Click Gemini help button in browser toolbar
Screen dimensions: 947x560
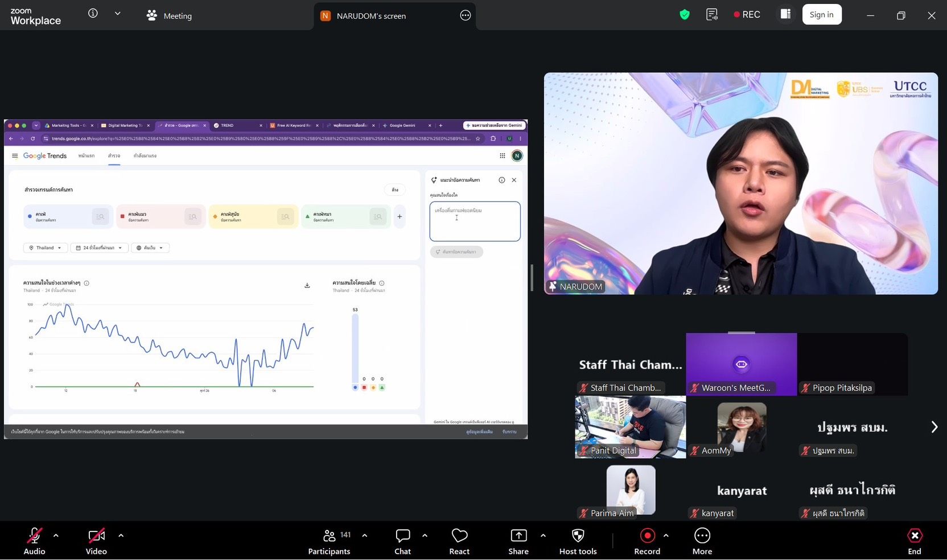pyautogui.click(x=494, y=125)
